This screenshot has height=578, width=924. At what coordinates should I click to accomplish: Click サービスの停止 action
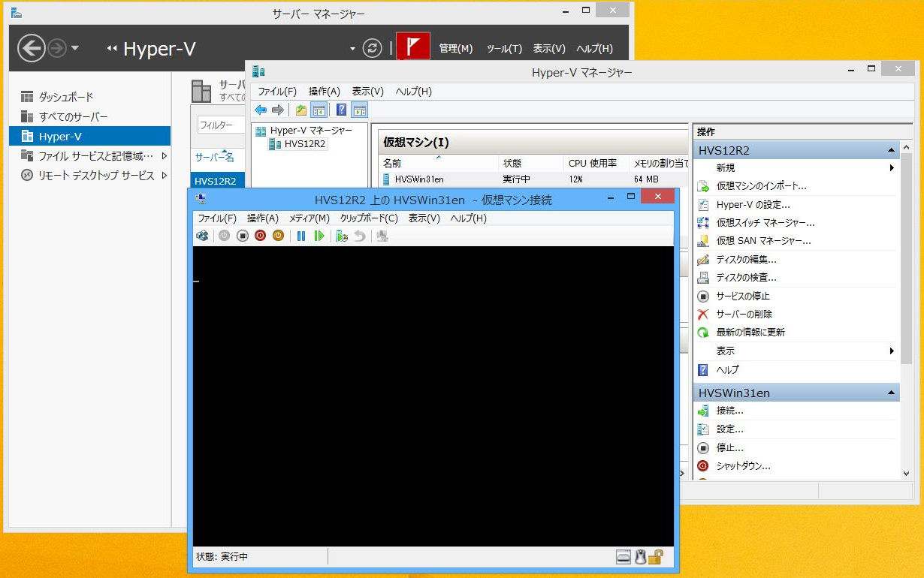coord(743,297)
